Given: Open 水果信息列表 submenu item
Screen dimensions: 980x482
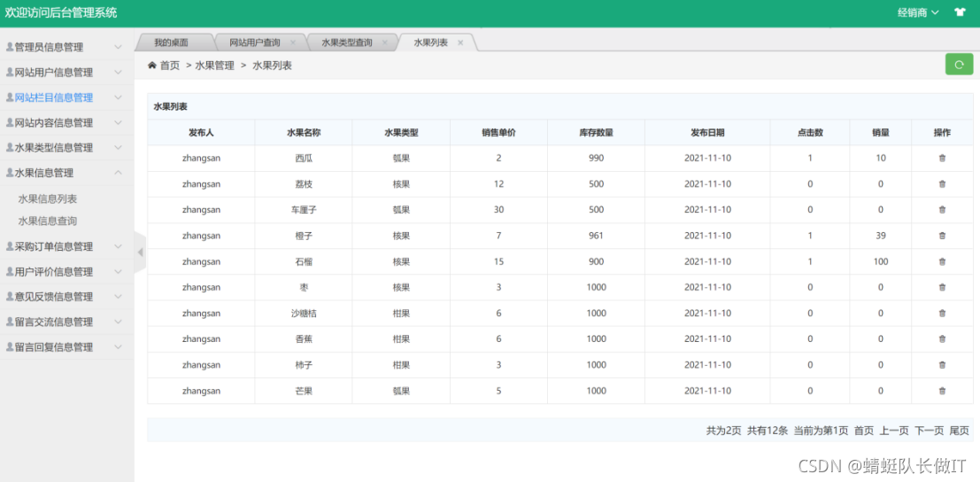Looking at the screenshot, I should 48,199.
